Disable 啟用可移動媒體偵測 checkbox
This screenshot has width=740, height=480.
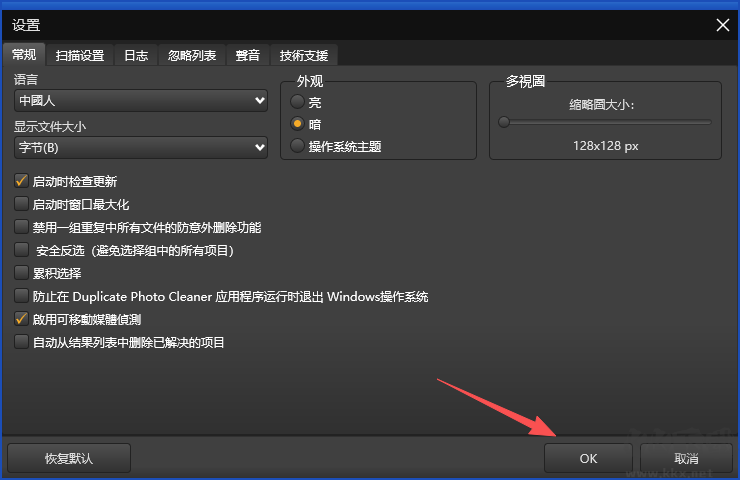click(22, 319)
